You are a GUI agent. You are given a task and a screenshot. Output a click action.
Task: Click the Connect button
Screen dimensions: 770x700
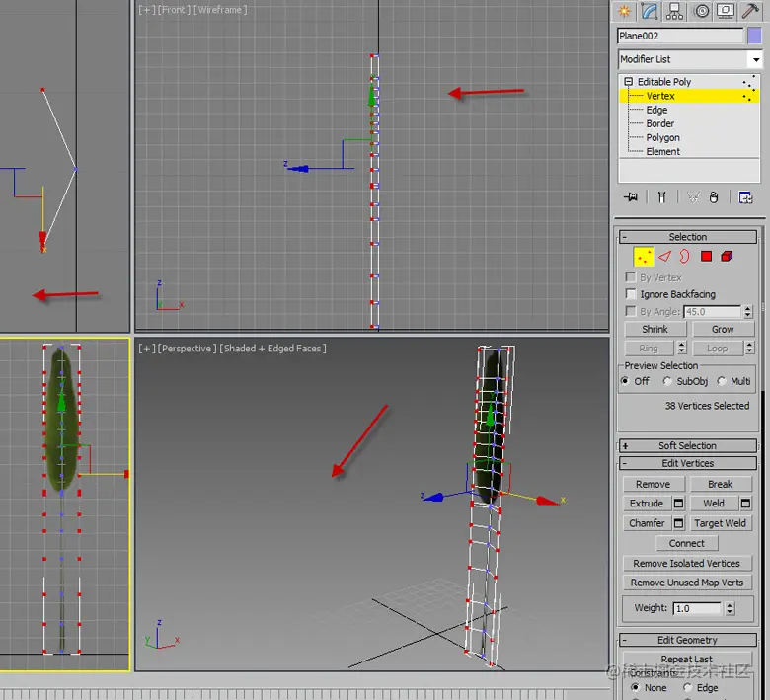click(x=686, y=543)
